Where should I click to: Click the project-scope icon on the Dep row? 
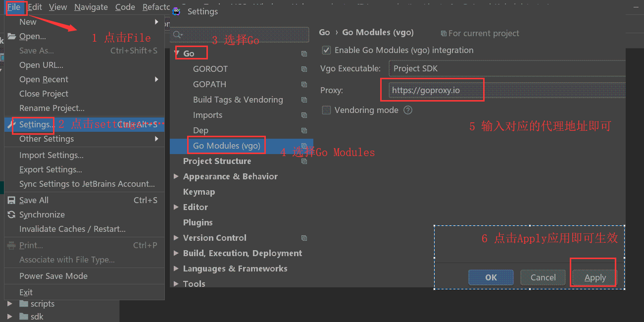point(304,130)
